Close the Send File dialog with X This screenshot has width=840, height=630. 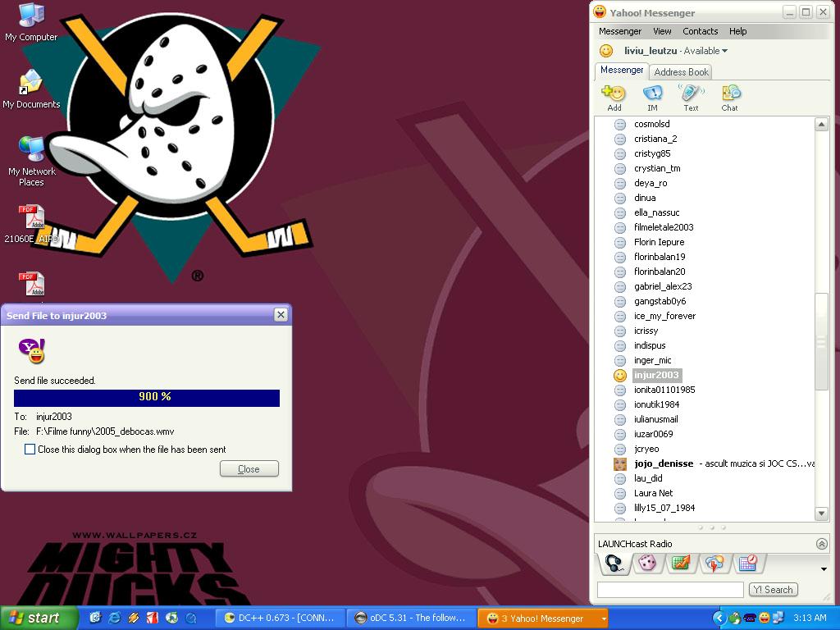pos(281,315)
